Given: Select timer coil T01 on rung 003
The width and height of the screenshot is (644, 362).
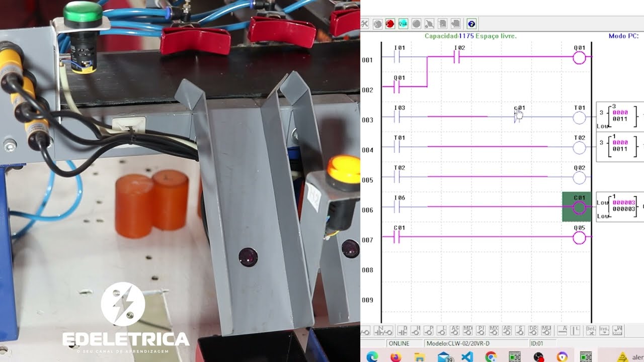Looking at the screenshot, I should (x=580, y=115).
